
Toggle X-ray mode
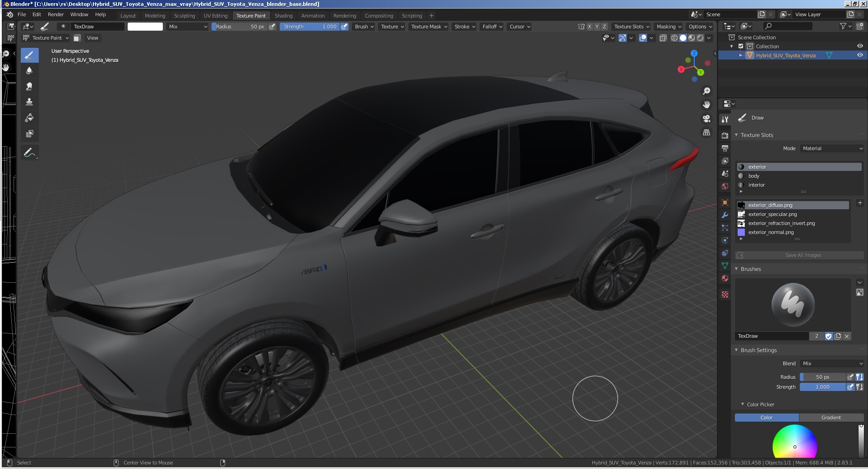[663, 38]
